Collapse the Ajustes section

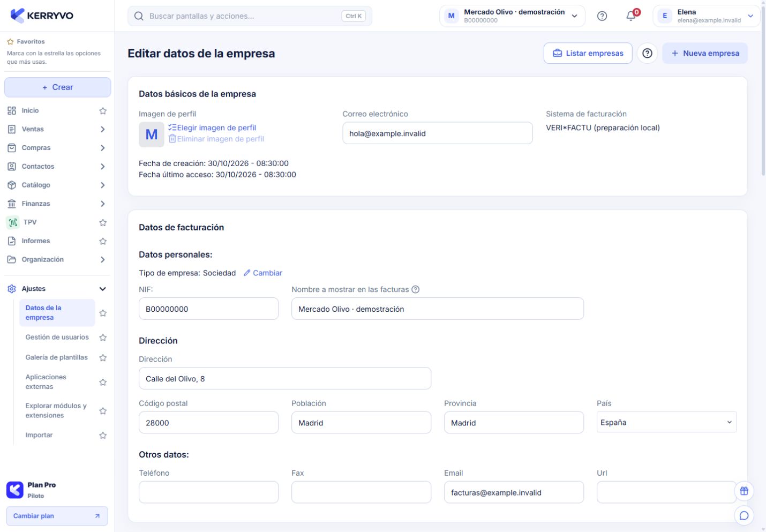103,289
